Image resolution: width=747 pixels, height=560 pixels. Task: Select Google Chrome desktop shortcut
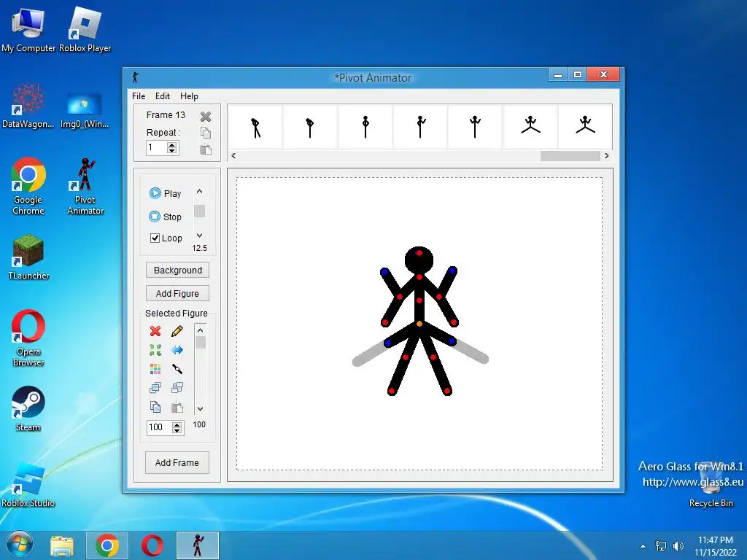(28, 186)
